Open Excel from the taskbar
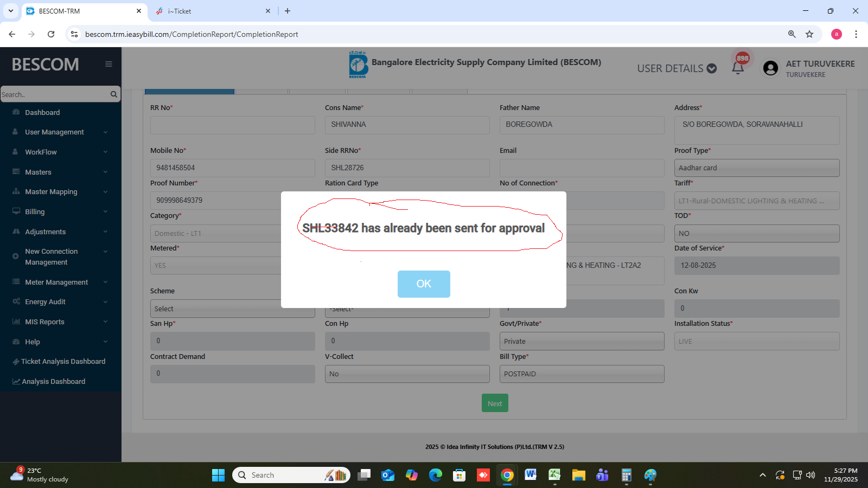Viewport: 868px width, 488px height. click(554, 475)
